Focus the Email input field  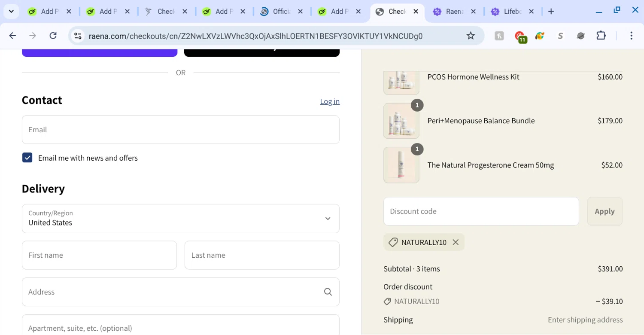(180, 130)
